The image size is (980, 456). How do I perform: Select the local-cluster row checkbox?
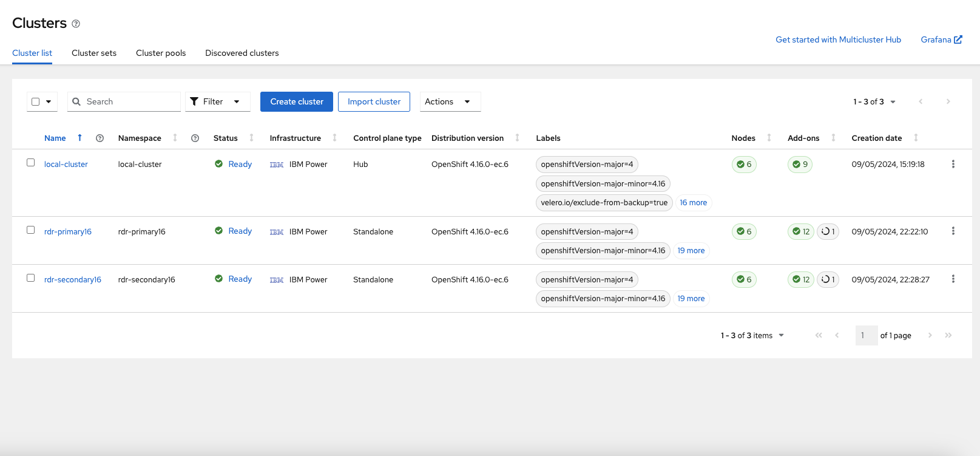click(31, 163)
